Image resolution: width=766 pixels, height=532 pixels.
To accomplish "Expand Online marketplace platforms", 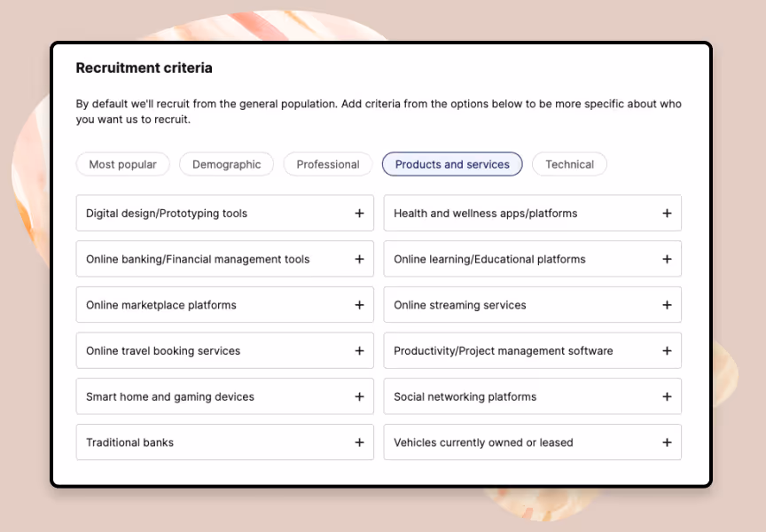I will tap(359, 305).
